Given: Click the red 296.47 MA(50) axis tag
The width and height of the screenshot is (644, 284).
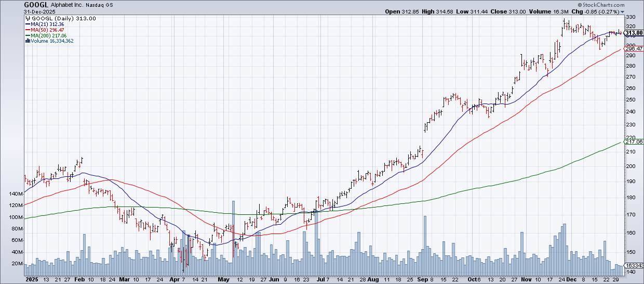Looking at the screenshot, I should pyautogui.click(x=633, y=49).
